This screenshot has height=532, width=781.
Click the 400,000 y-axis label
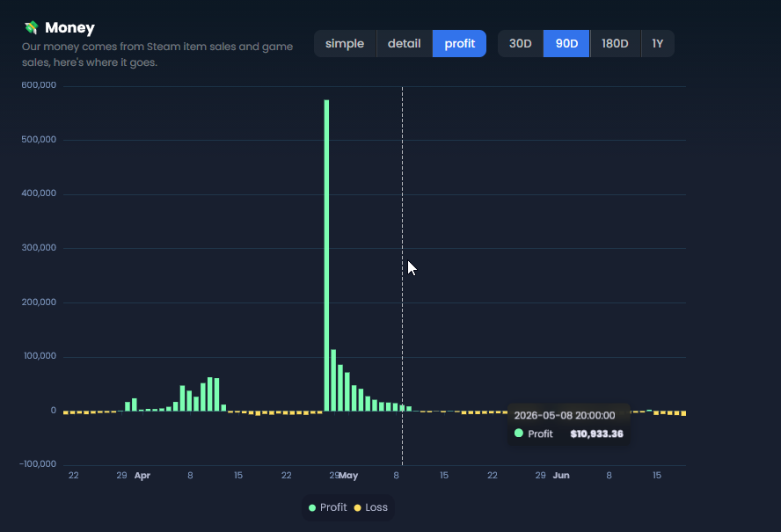[39, 193]
